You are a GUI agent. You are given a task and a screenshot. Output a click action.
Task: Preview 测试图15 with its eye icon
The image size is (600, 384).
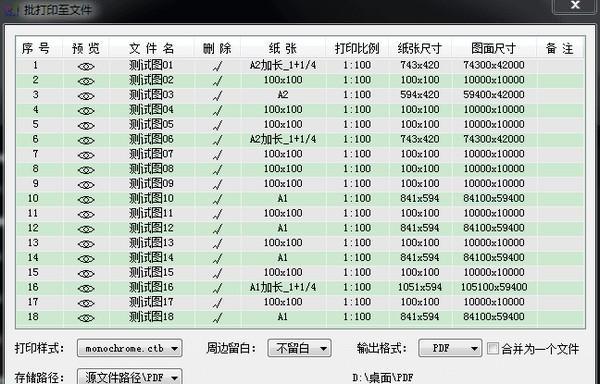[x=86, y=273]
